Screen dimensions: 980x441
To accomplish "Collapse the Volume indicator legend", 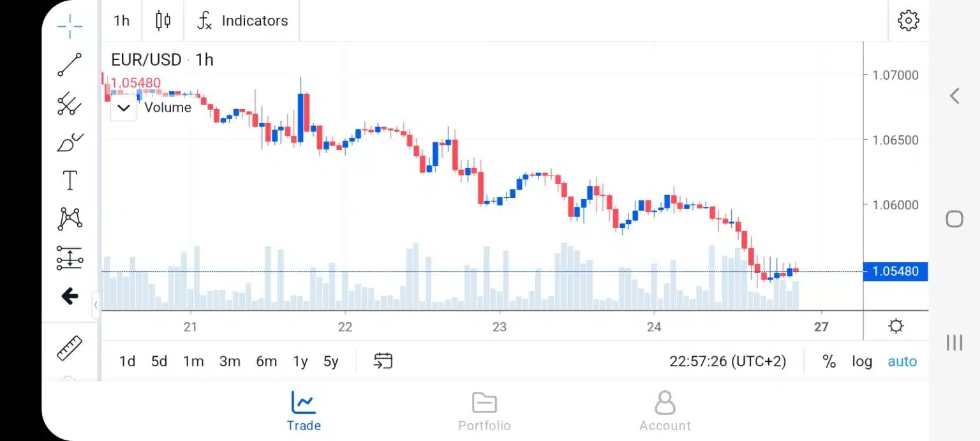I will (x=124, y=108).
